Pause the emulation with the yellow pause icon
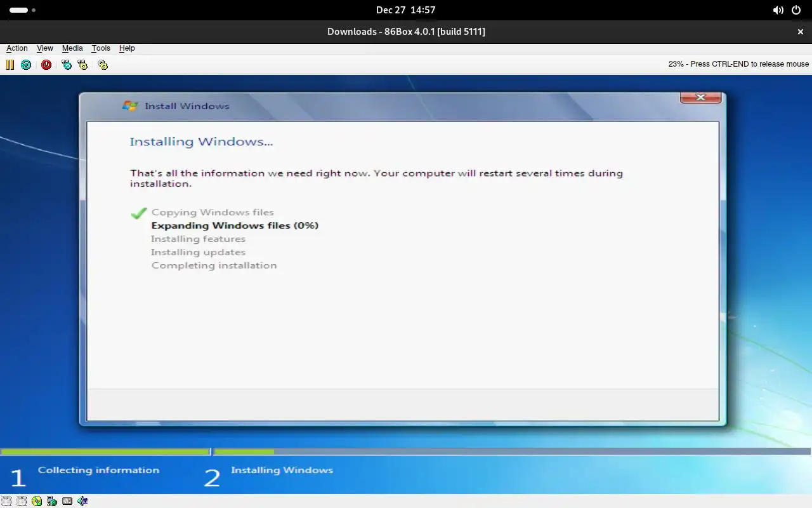The image size is (812, 508). coord(10,65)
